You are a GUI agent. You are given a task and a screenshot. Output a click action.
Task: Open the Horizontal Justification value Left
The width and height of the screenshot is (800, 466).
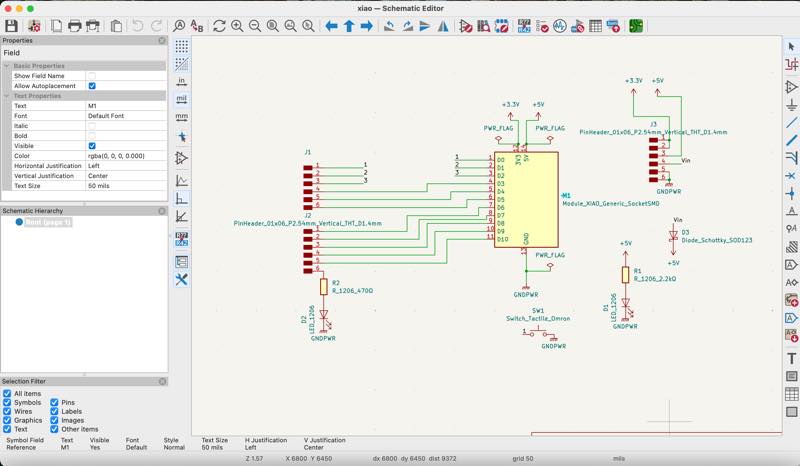(x=126, y=166)
